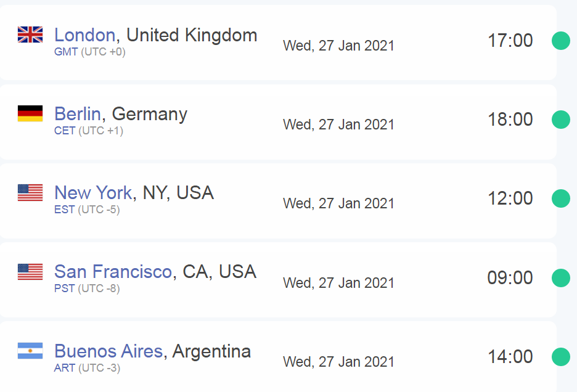Open the Berlin city link
The width and height of the screenshot is (577, 392).
pyautogui.click(x=77, y=114)
